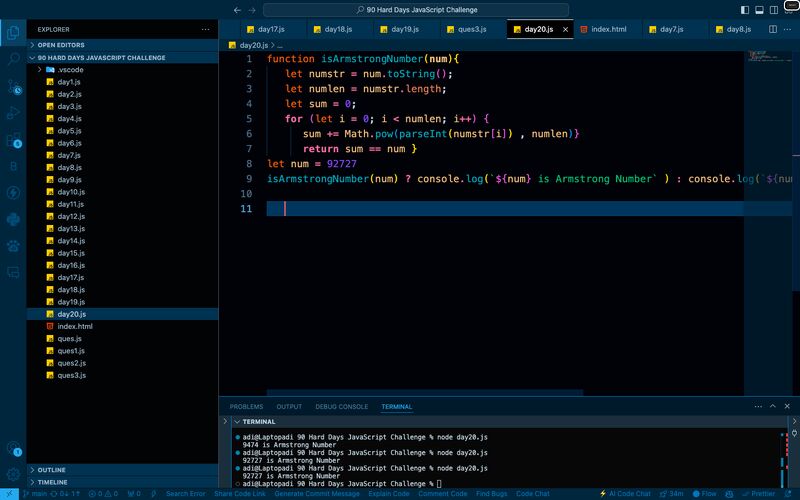
Task: Expand the Open Editors section
Action: pos(122,45)
